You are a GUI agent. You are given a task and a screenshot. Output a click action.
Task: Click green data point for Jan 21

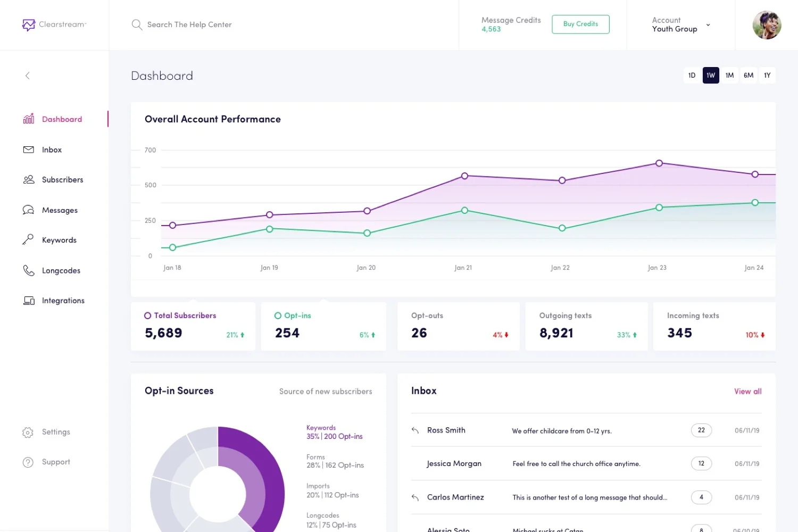(464, 211)
